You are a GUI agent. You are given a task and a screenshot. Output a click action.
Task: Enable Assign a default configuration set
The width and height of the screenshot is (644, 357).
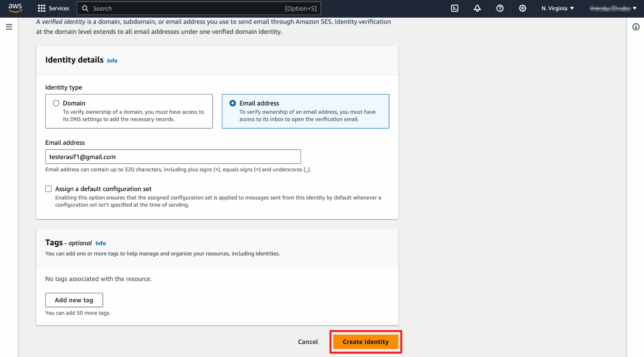point(48,189)
